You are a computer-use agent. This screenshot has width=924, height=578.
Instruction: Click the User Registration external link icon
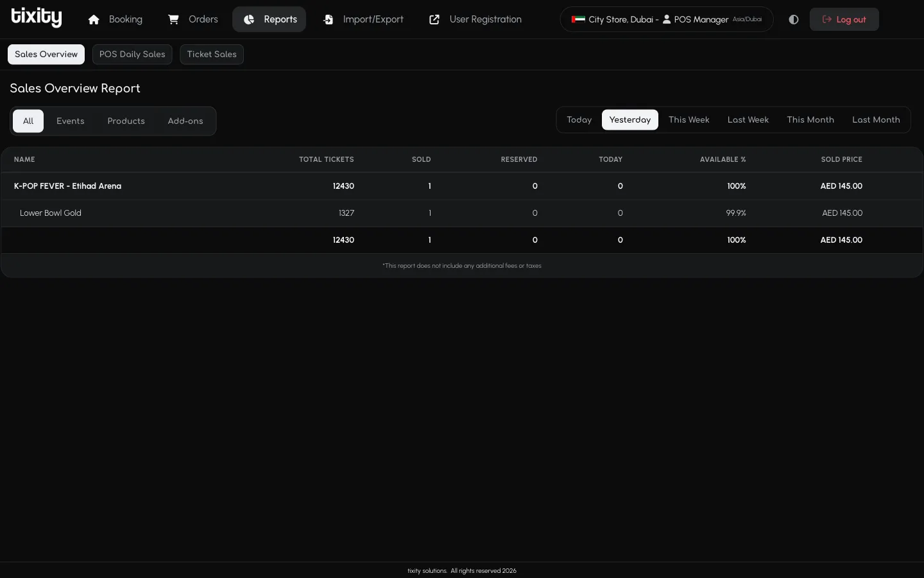tap(434, 19)
